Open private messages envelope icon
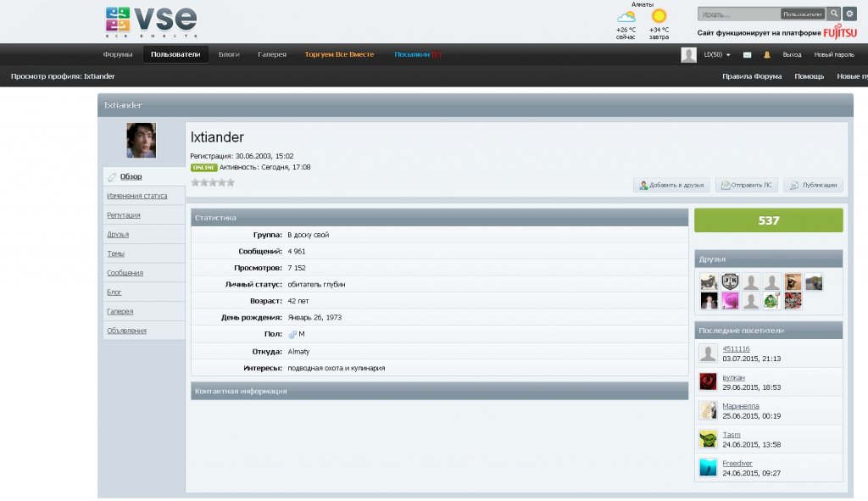This screenshot has width=868, height=501. pyautogui.click(x=747, y=54)
